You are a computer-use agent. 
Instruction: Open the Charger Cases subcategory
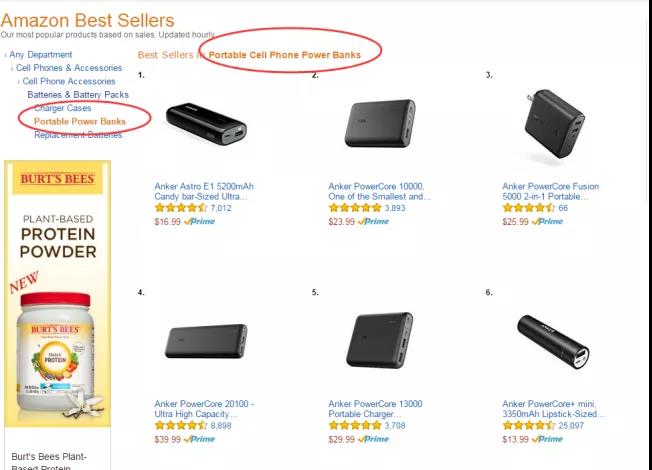[62, 108]
